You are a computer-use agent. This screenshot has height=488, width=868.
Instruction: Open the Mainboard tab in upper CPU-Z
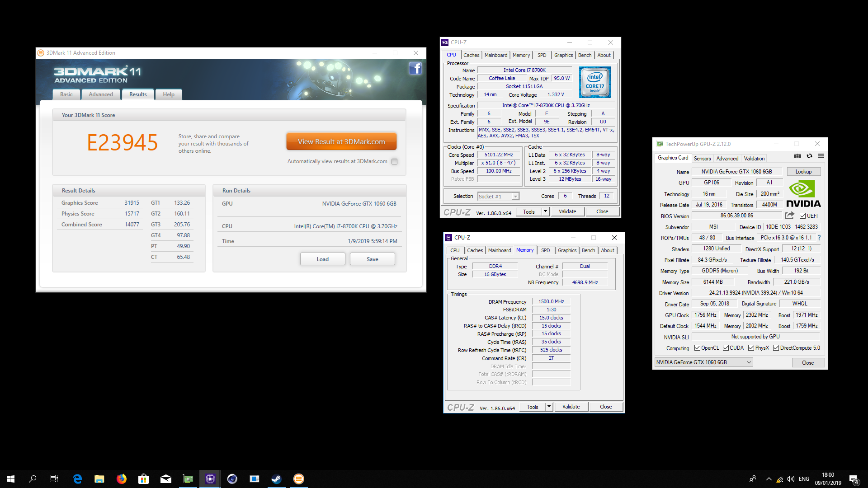496,55
